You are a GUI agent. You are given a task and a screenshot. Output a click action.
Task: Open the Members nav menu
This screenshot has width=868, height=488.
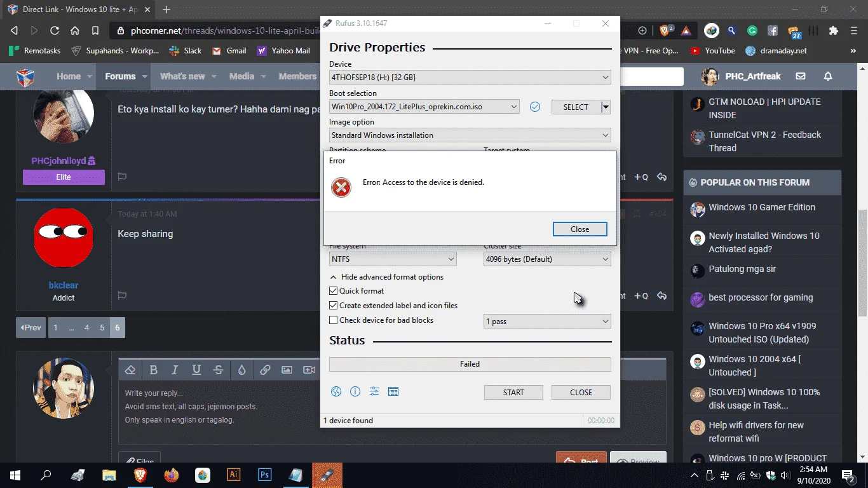coord(297,76)
